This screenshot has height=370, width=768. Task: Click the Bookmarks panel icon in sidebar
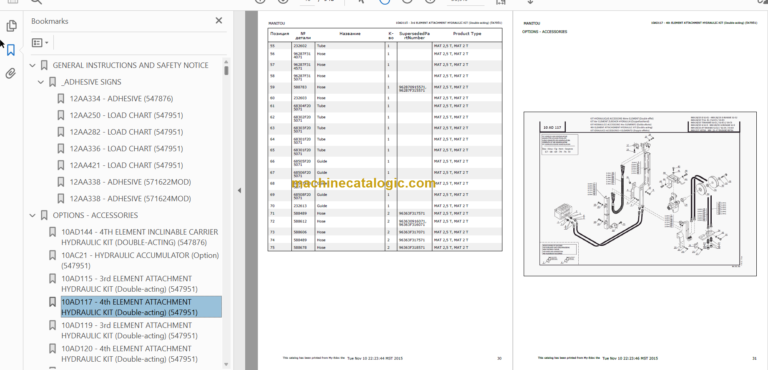pyautogui.click(x=11, y=49)
